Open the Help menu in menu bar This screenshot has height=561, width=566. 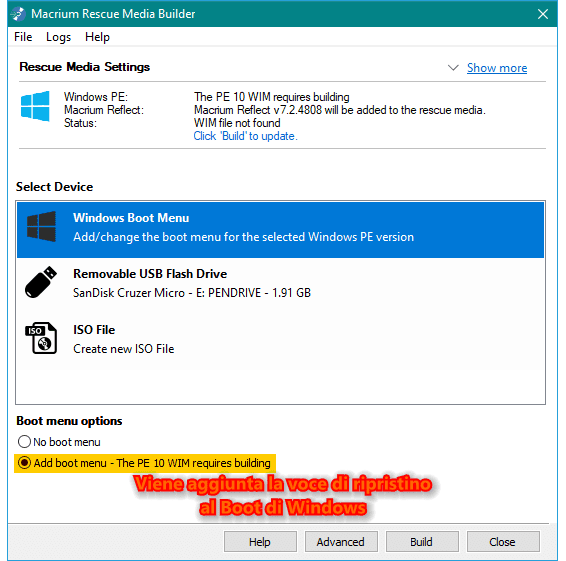pyautogui.click(x=97, y=37)
